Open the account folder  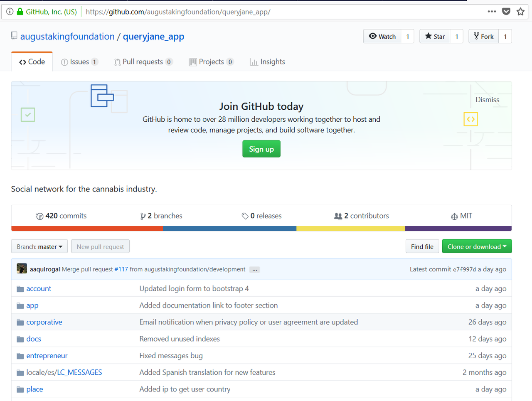39,288
